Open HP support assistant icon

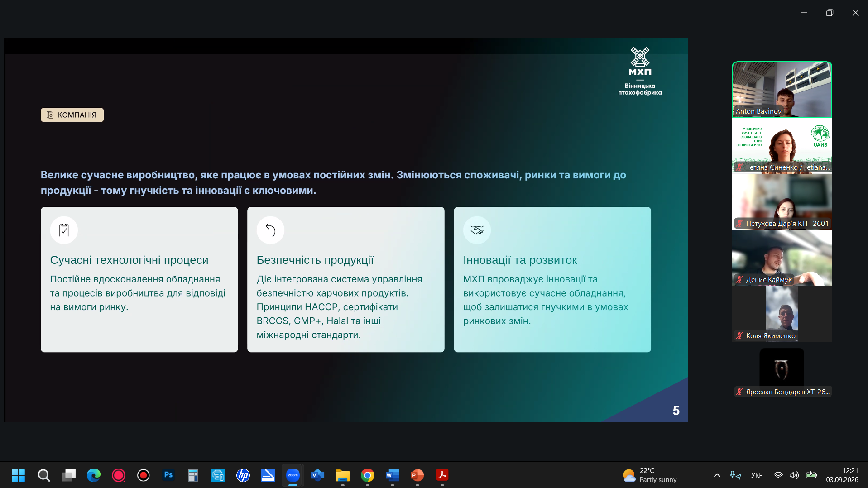tap(243, 475)
